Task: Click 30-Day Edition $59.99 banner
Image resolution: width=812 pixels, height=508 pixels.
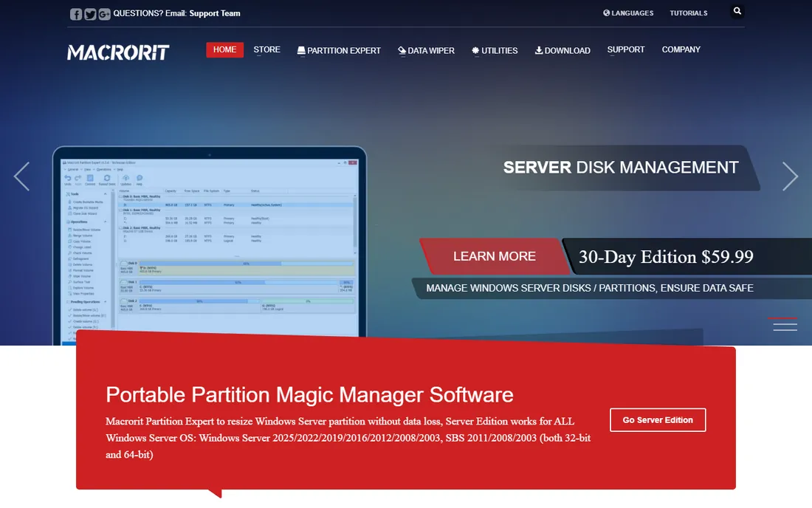Action: [x=666, y=256]
